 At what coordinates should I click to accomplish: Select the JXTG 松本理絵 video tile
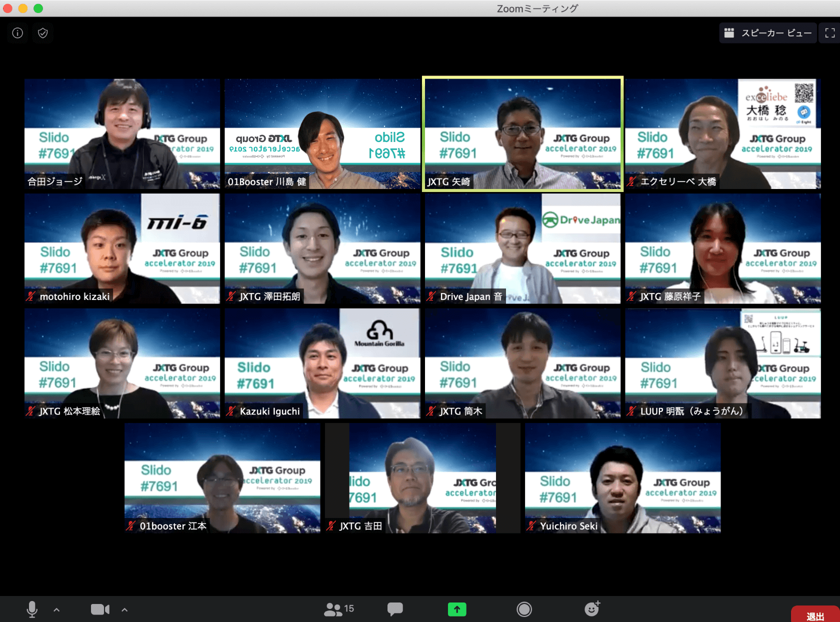(x=122, y=363)
